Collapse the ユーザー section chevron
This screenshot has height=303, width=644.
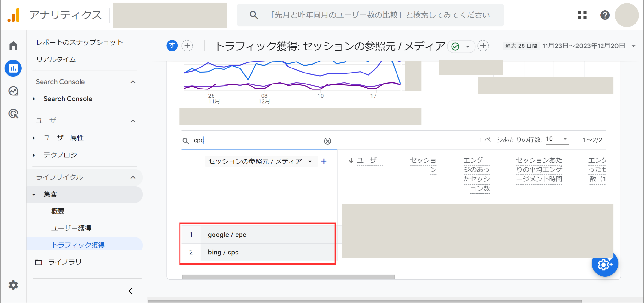tap(133, 121)
